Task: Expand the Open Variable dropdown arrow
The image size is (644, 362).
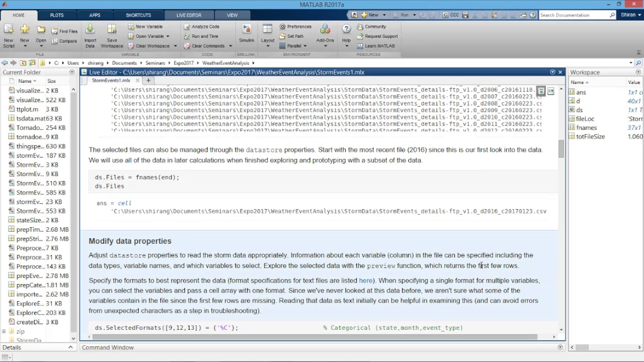Action: [x=168, y=36]
